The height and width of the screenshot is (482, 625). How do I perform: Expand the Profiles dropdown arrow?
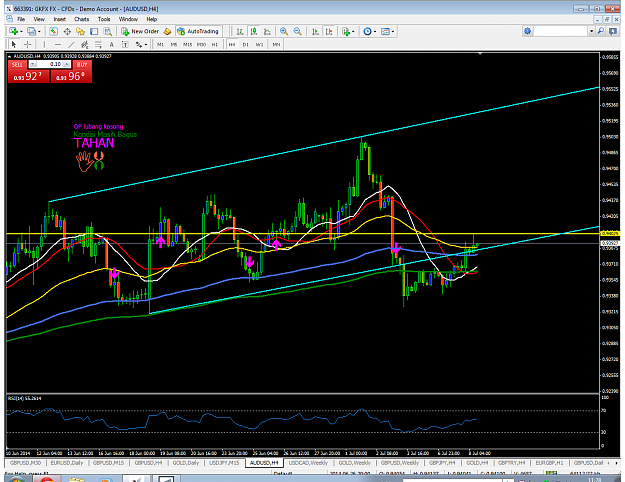(x=39, y=31)
